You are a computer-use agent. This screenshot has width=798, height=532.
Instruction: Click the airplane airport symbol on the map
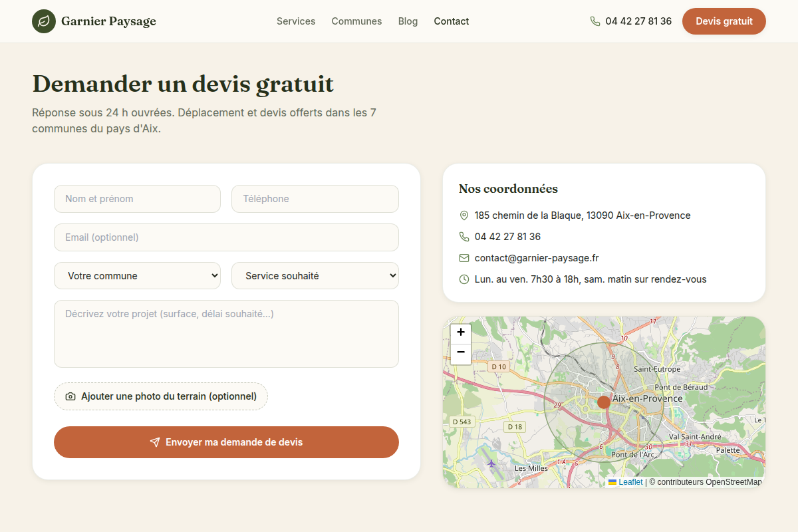(x=491, y=463)
